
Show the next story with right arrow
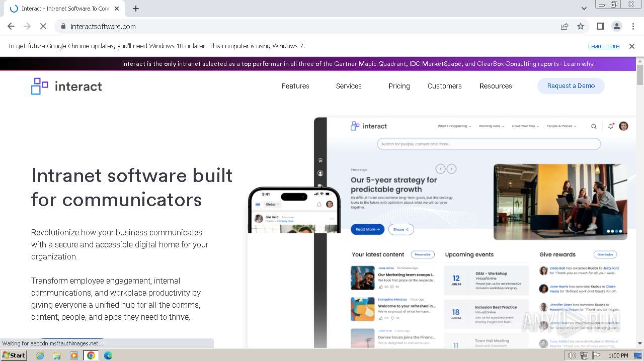[452, 169]
